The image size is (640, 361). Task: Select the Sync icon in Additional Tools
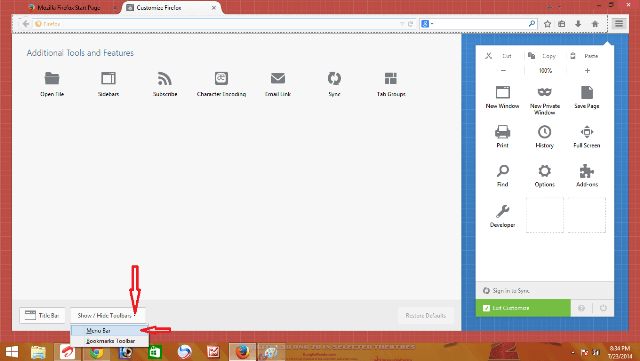pos(334,78)
